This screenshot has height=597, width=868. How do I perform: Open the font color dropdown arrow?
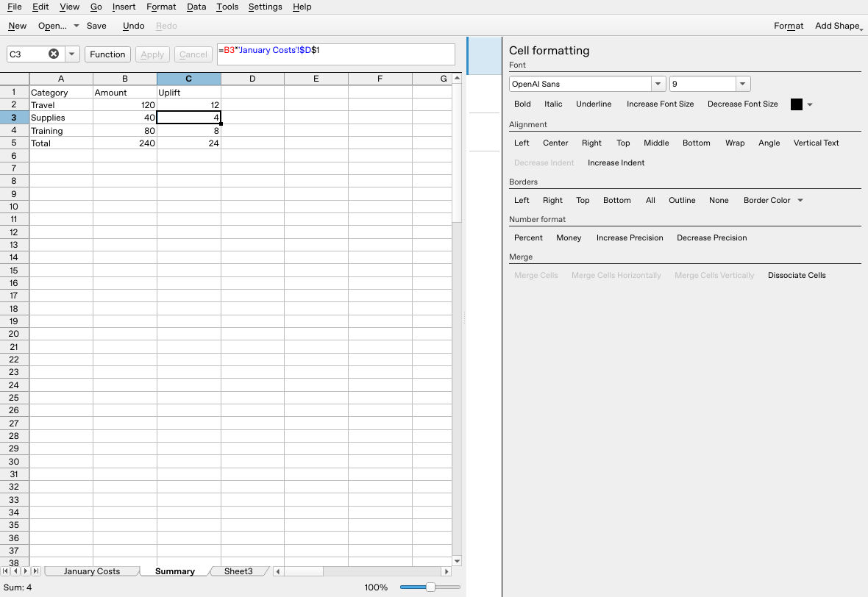click(810, 104)
